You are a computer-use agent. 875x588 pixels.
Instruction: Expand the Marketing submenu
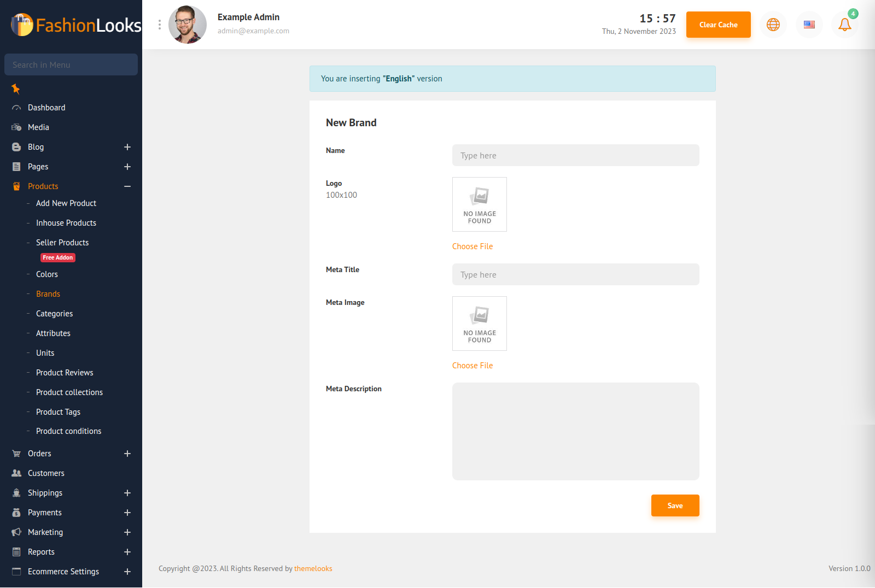[127, 532]
